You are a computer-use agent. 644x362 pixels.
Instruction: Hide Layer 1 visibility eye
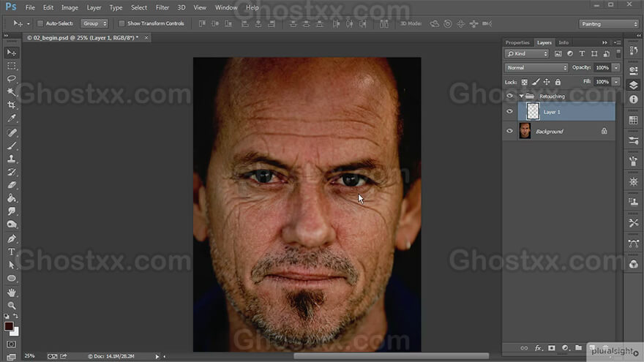pos(509,112)
